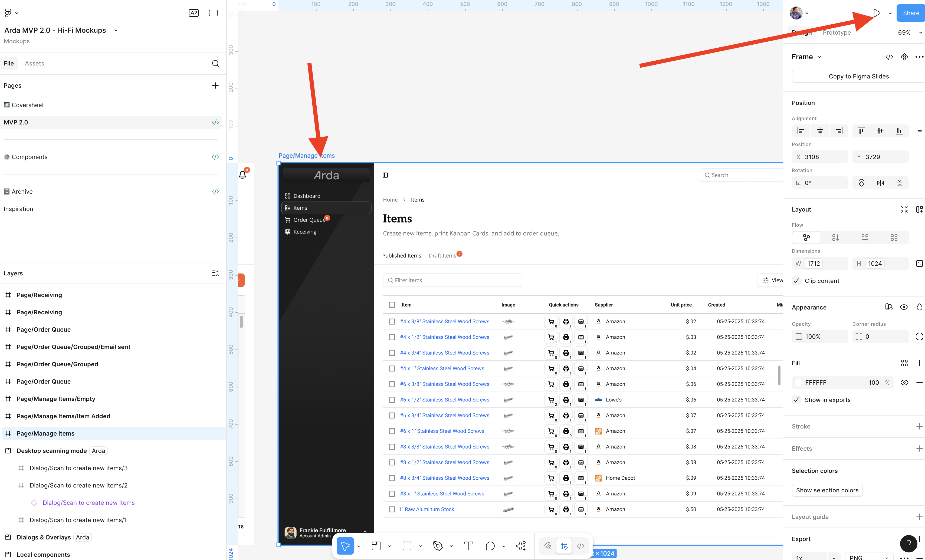Screen dimensions: 925x560
Task: Select the Pen tool in toolbar
Action: pos(437,546)
